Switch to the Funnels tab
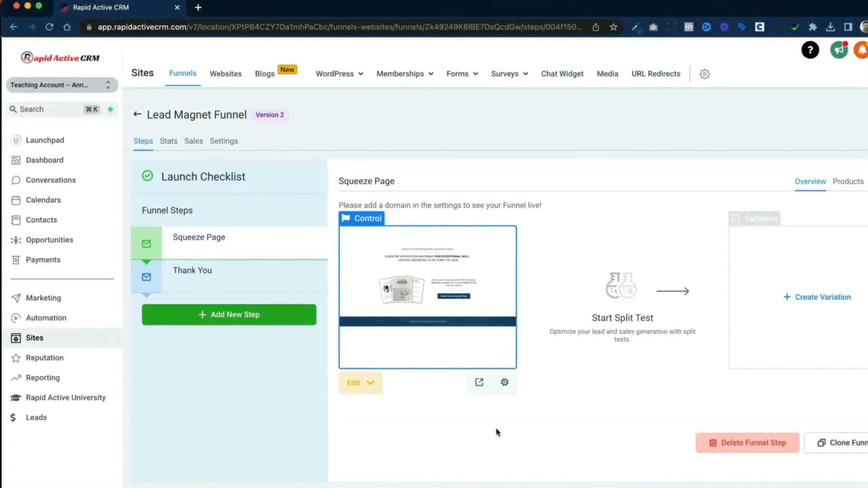868x488 pixels. coord(183,73)
